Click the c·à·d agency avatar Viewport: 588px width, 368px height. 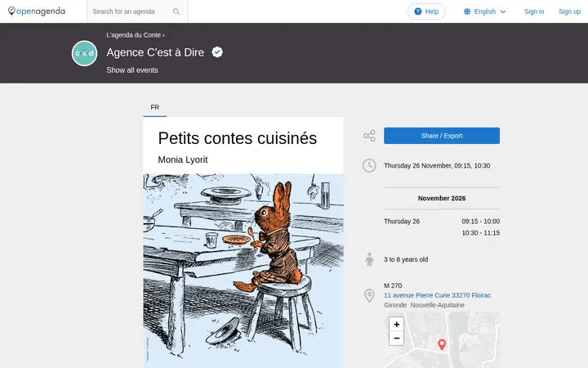(84, 53)
